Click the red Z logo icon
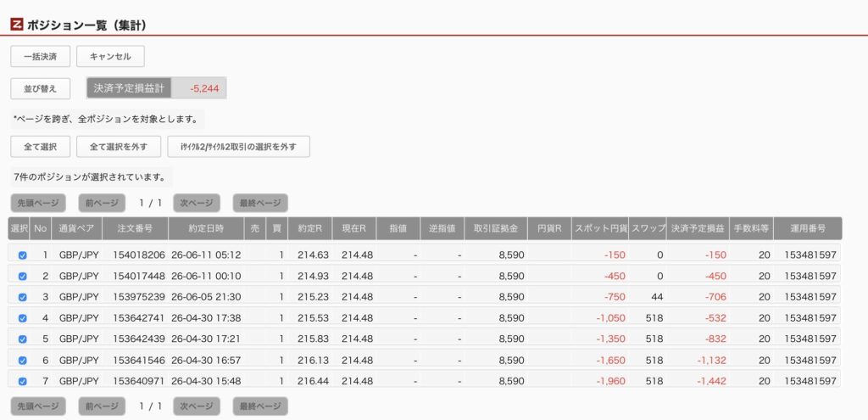Viewport: 868px width, 420px height. (x=17, y=25)
